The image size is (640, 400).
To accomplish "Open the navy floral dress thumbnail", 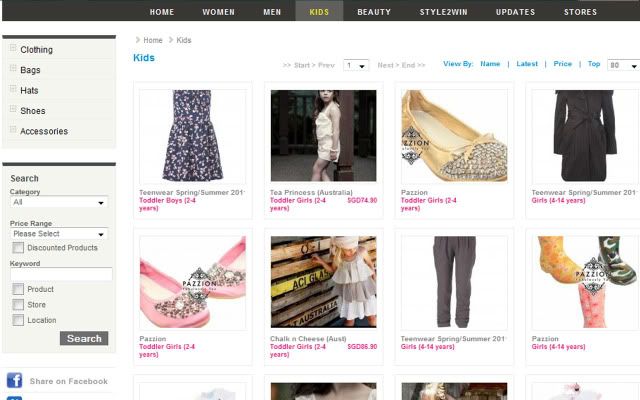I will (193, 136).
